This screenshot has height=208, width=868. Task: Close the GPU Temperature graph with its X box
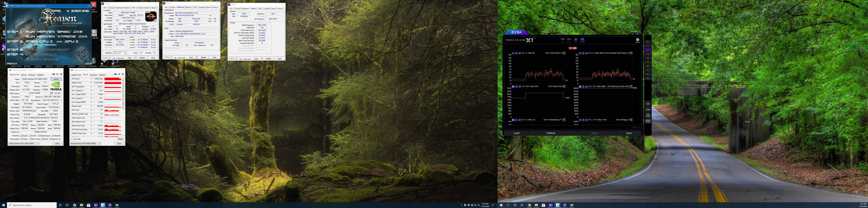564,120
